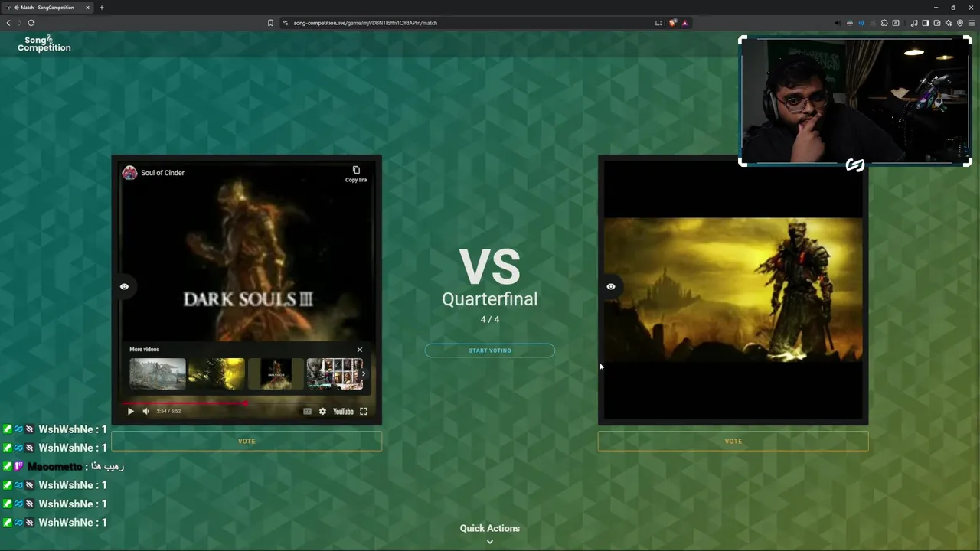
Task: Show next suggested videos with arrow
Action: (364, 374)
